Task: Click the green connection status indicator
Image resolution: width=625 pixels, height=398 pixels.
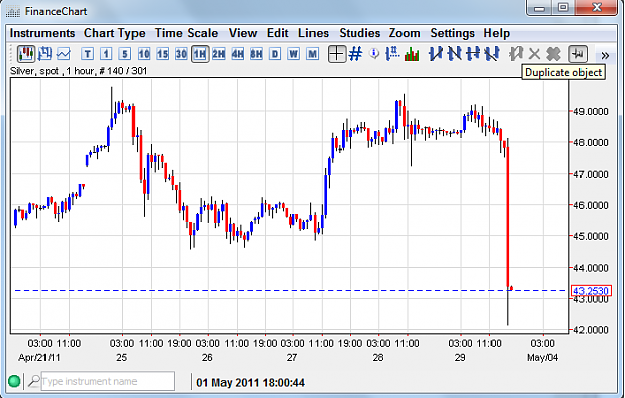Action: coord(14,381)
